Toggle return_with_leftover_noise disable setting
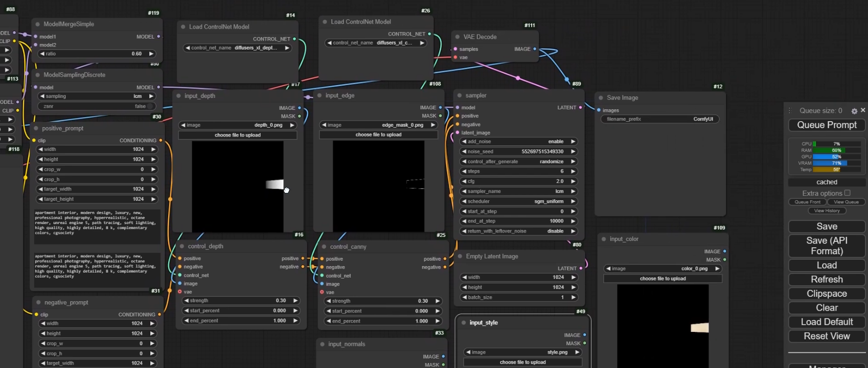Viewport: 868px width, 368px height. coord(519,231)
